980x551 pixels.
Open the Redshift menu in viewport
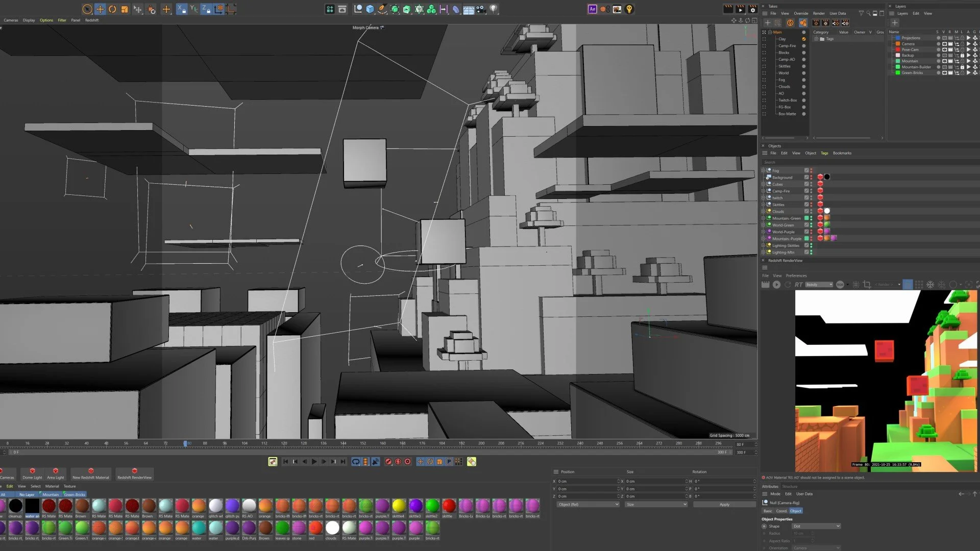click(x=92, y=20)
